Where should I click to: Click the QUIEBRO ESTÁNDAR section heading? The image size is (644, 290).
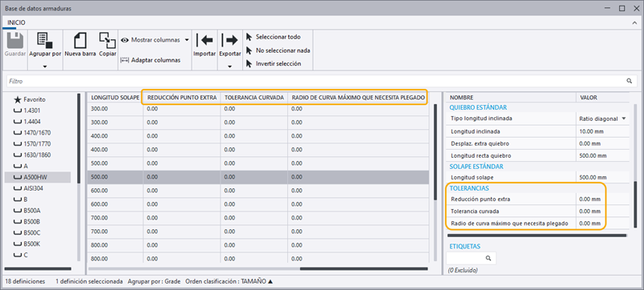point(478,107)
